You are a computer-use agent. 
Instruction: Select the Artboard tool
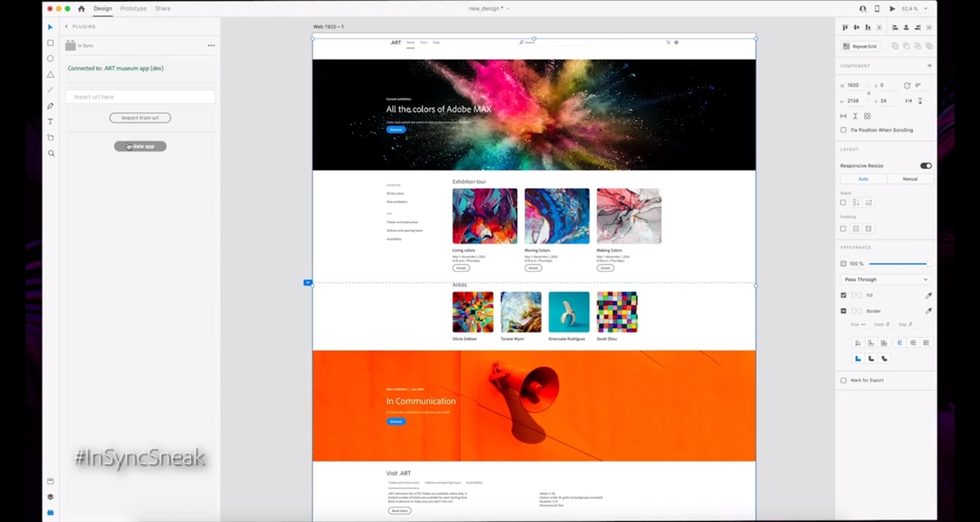tap(50, 137)
